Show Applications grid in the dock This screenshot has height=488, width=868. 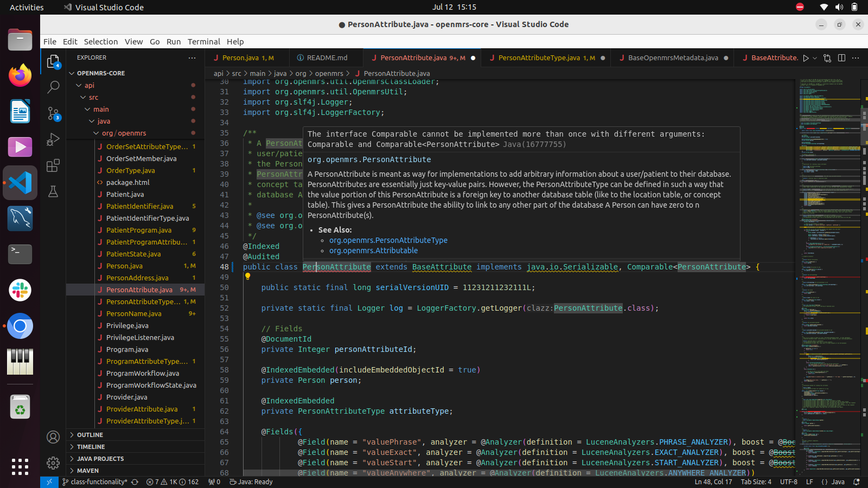click(x=20, y=467)
